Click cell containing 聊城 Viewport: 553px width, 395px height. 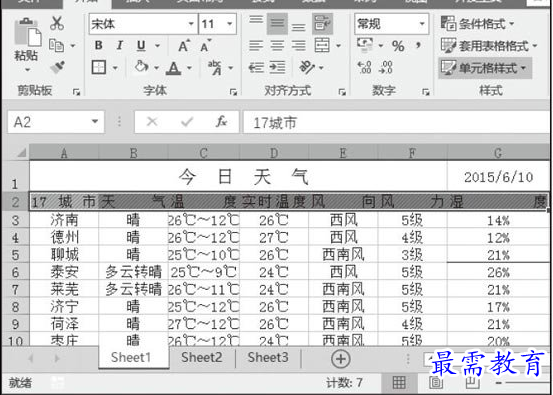point(64,255)
